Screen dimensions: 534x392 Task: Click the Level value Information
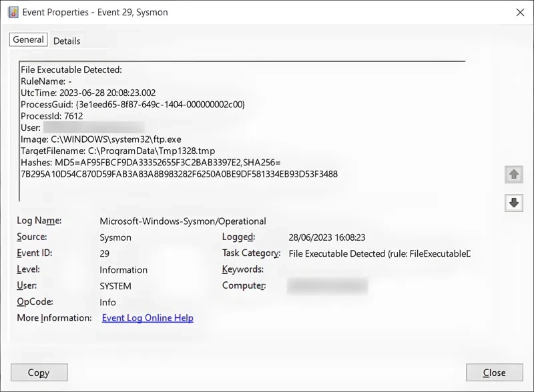tap(123, 270)
